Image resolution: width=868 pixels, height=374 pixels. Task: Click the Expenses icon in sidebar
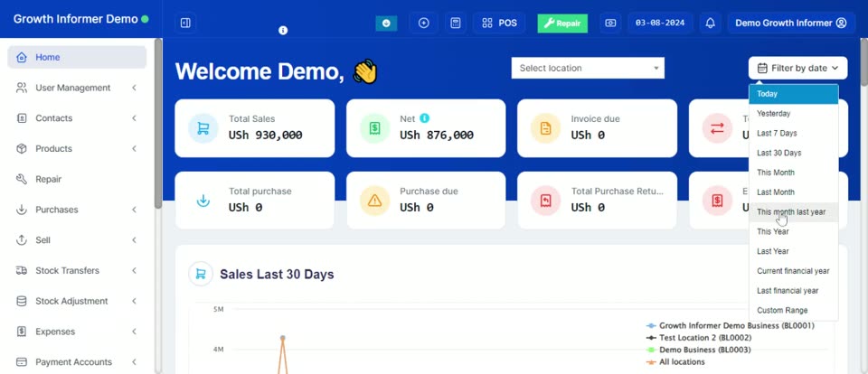[x=22, y=332]
